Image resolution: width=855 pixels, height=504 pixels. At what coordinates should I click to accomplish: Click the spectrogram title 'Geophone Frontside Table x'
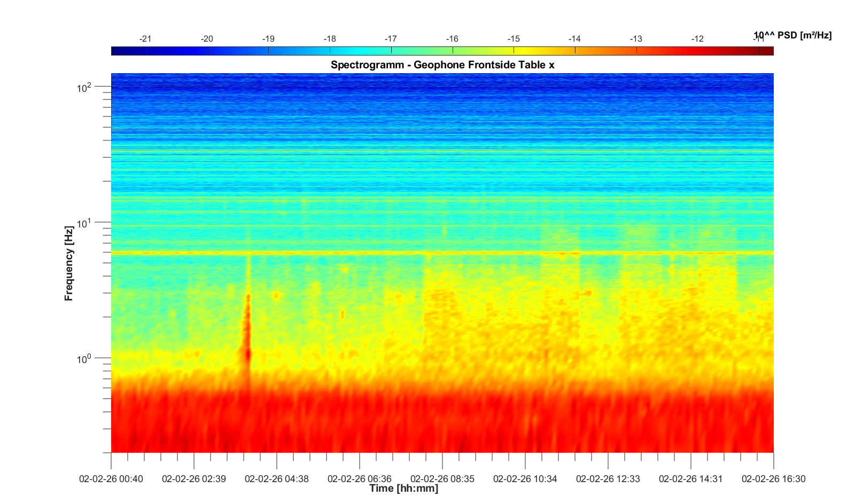tap(442, 65)
